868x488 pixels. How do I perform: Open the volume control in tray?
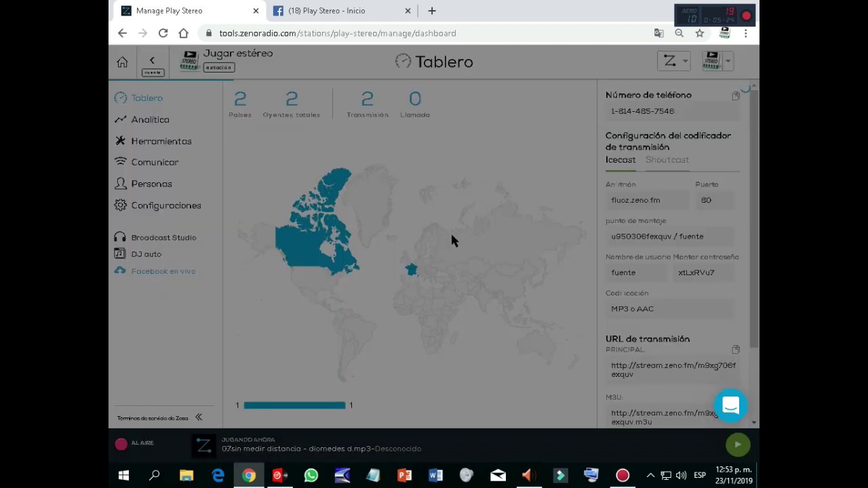[681, 475]
